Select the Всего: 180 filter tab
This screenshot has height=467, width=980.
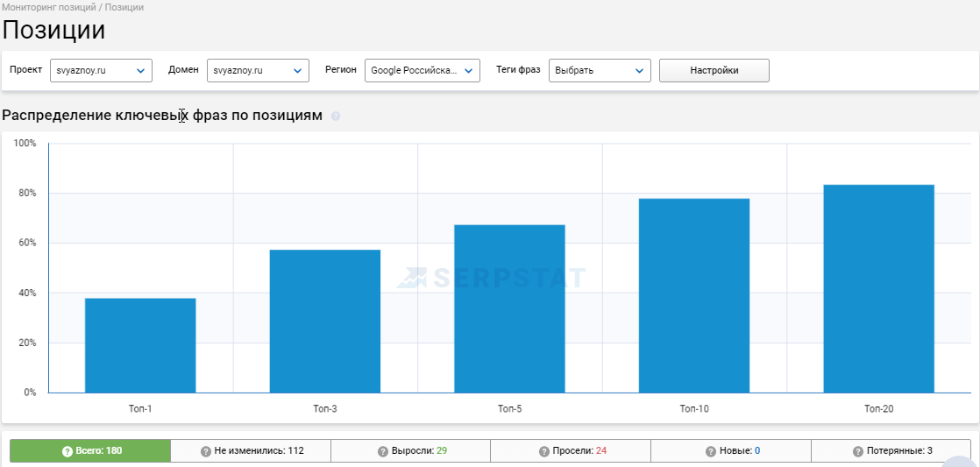(x=90, y=450)
